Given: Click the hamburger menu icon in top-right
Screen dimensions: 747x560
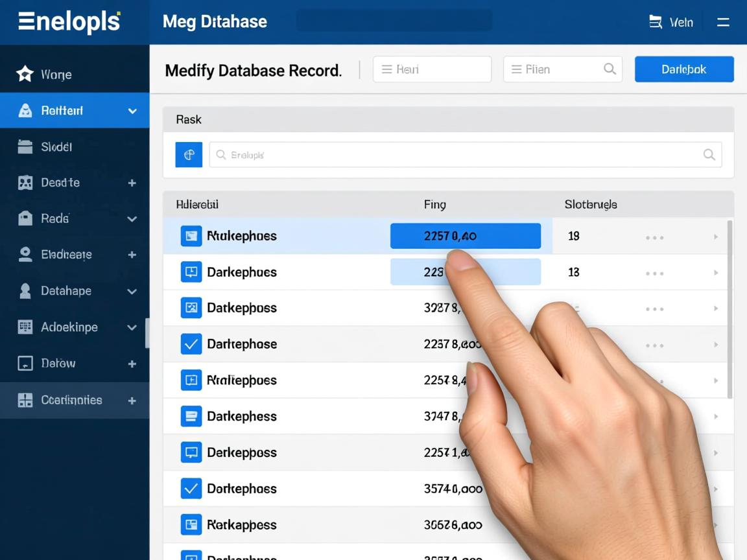Looking at the screenshot, I should [x=723, y=22].
